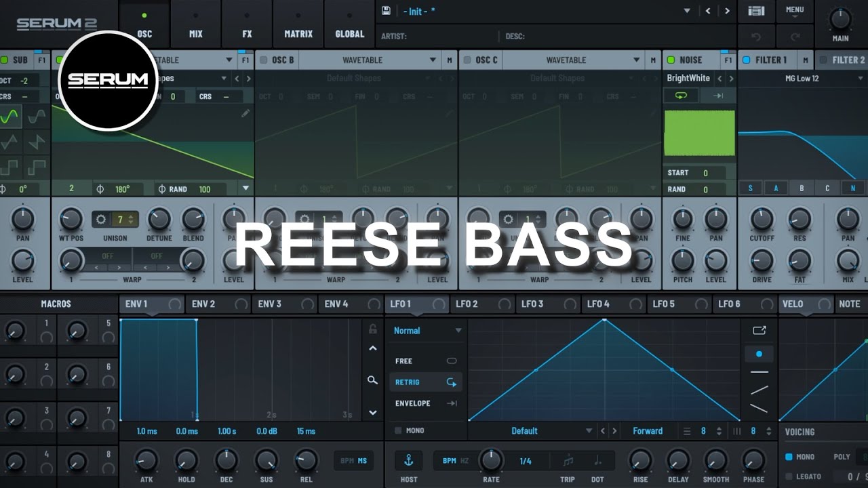Image resolution: width=868 pixels, height=488 pixels.
Task: Toggle the envelope lock icon
Action: [x=372, y=329]
